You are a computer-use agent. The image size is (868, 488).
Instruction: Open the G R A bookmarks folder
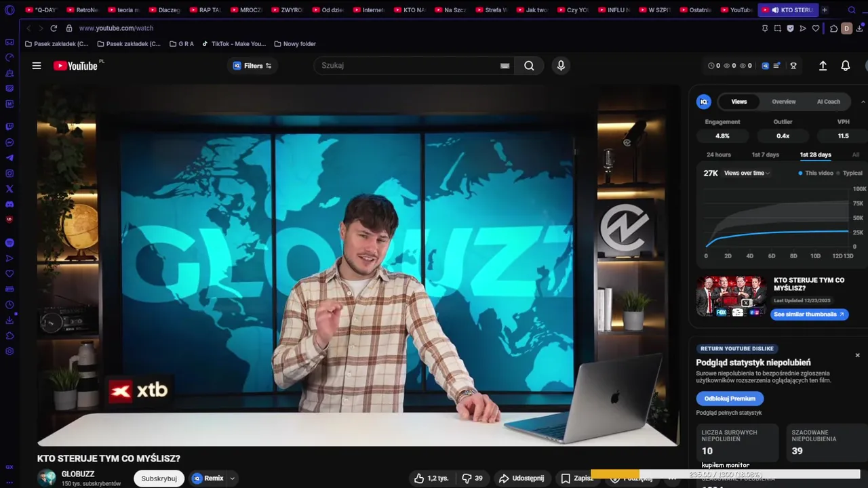182,44
